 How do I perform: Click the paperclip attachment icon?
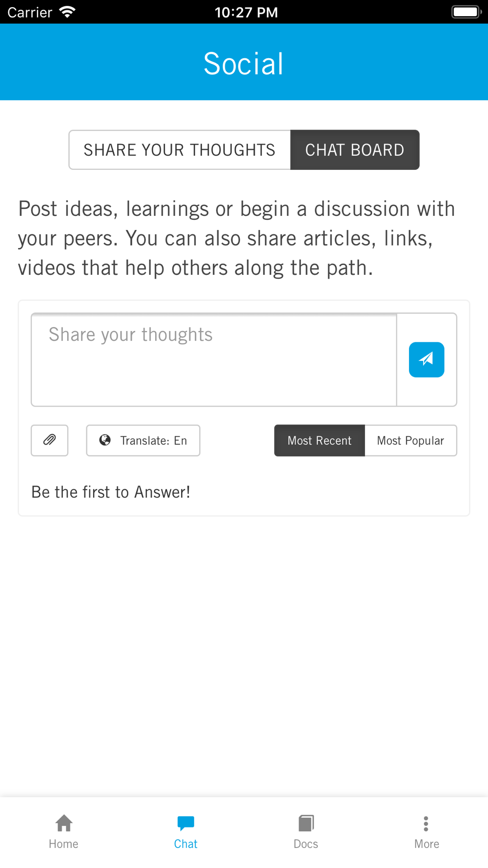coord(49,440)
